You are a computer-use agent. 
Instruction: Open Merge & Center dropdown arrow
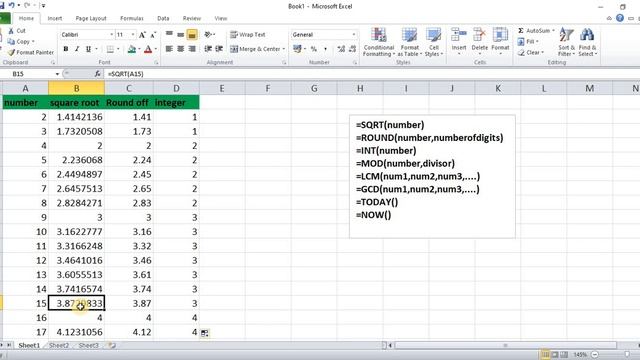284,49
